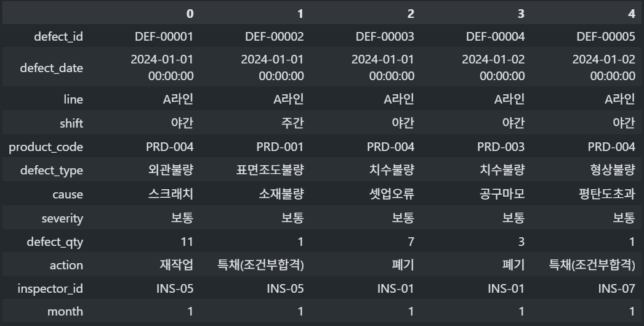Viewport: 644px width, 326px height.
Task: Click the PRD-001 product code cell
Action: pos(280,147)
